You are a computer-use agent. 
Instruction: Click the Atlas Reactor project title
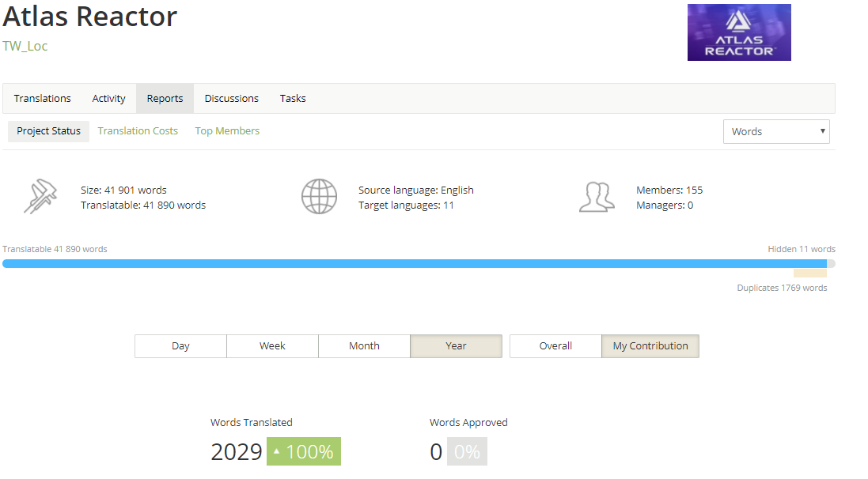pos(89,17)
